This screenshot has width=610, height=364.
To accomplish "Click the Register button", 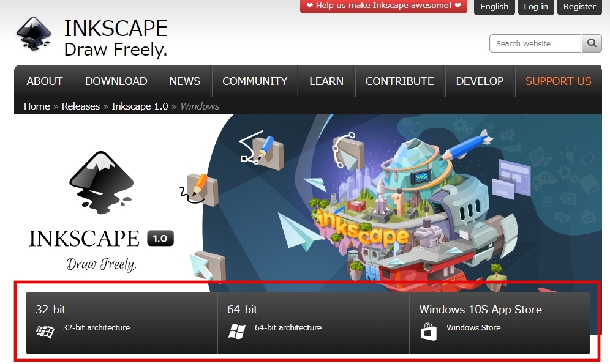I will tap(579, 7).
